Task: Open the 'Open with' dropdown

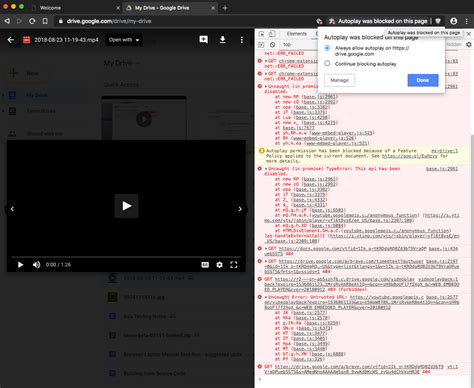Action: [124, 40]
